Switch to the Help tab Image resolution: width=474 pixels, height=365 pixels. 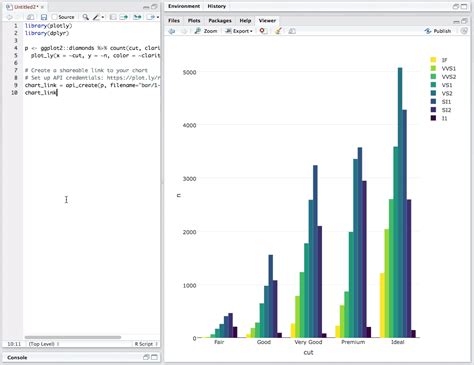point(245,20)
